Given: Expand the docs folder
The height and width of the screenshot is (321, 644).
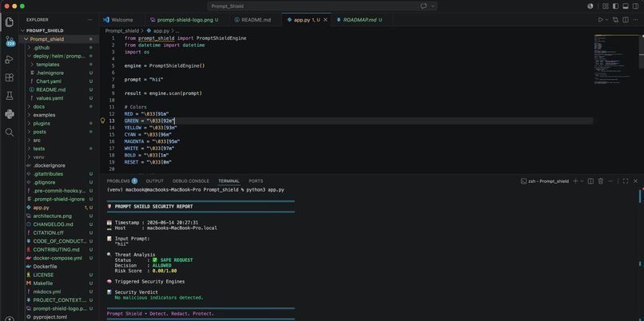Looking at the screenshot, I should [x=58, y=106].
